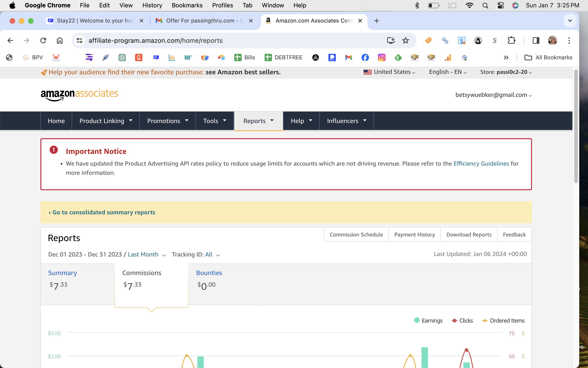
Task: Open the Chrome tab search chevron
Action: point(570,21)
